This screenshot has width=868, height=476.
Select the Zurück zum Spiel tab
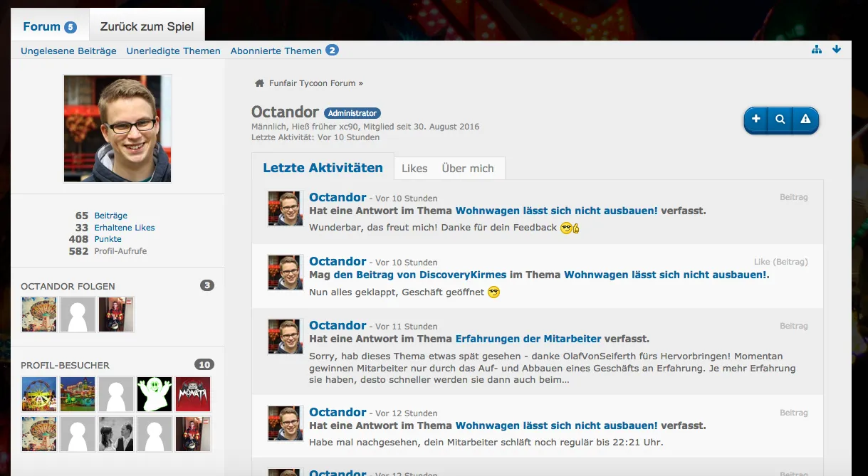tap(147, 27)
